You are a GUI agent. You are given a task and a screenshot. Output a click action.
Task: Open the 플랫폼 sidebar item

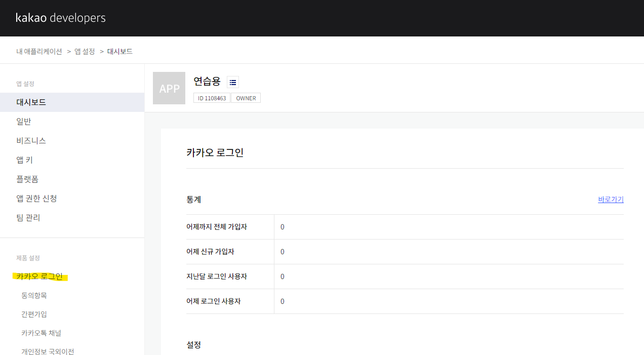point(72,179)
